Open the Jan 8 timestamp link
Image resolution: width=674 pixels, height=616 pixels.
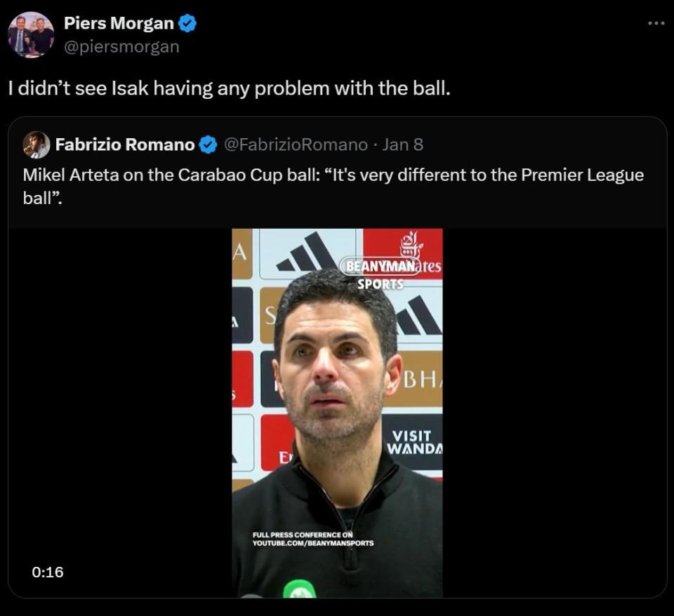tap(402, 145)
